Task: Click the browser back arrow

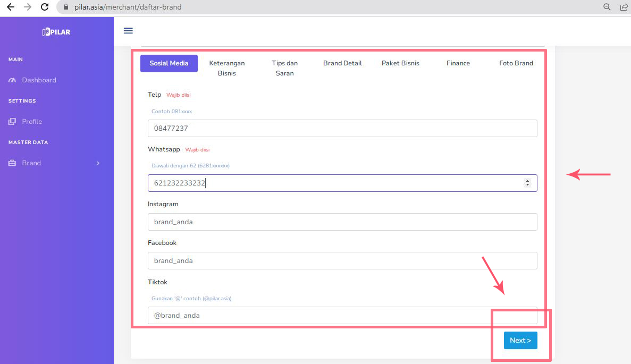Action: 10,7
